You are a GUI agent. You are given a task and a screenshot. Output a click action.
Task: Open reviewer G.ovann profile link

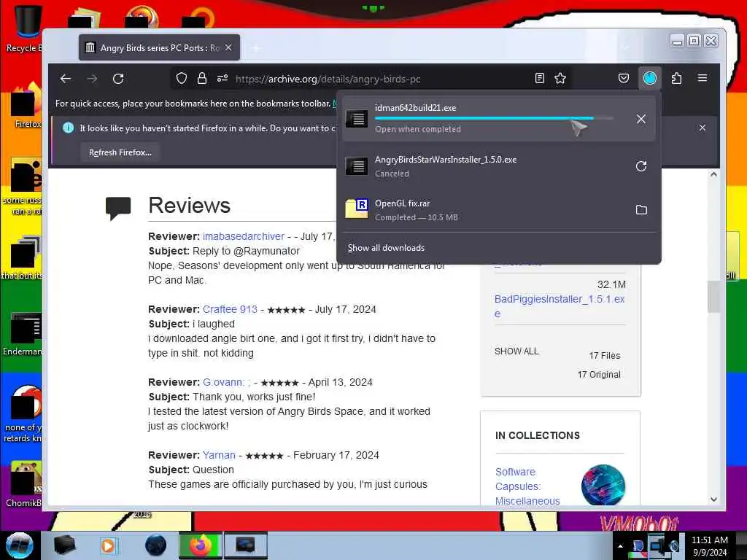pos(226,382)
